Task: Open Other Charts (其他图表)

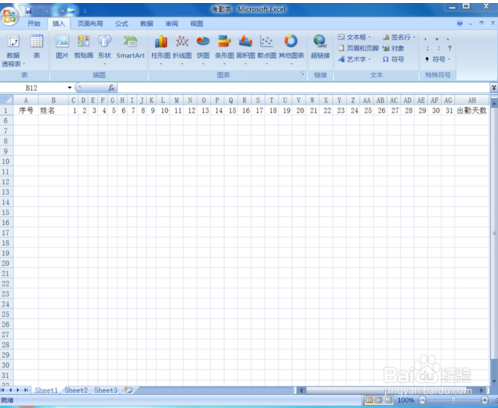Action: tap(291, 49)
